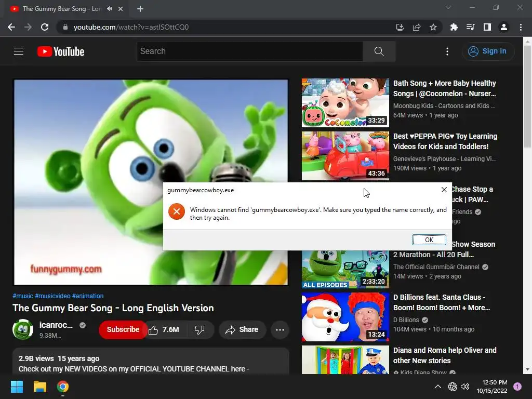Open the Diana and Roma thumbnail
The width and height of the screenshot is (532, 399).
[345, 360]
